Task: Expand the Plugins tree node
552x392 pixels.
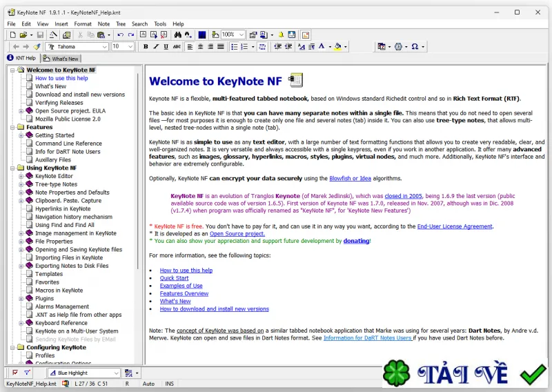Action: tap(21, 298)
